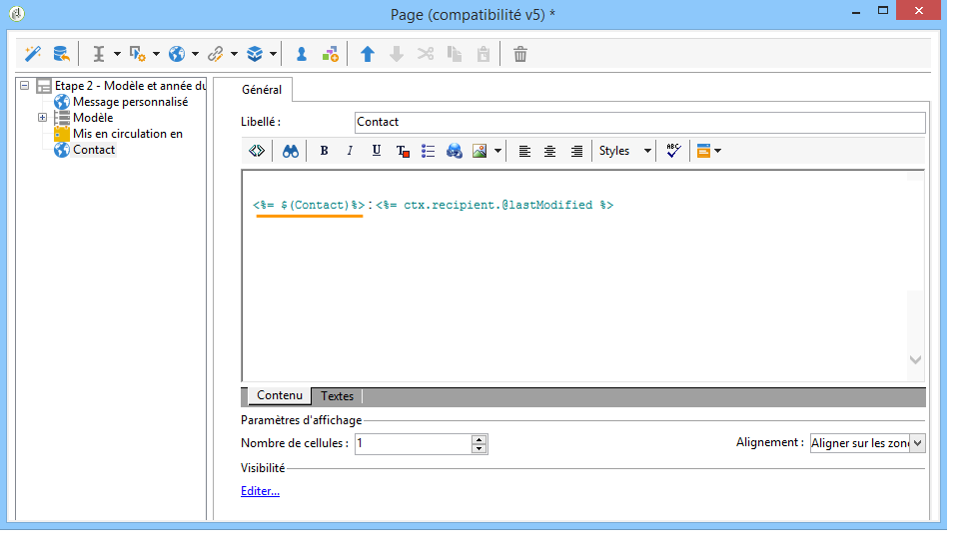Toggle italic formatting

click(x=350, y=151)
